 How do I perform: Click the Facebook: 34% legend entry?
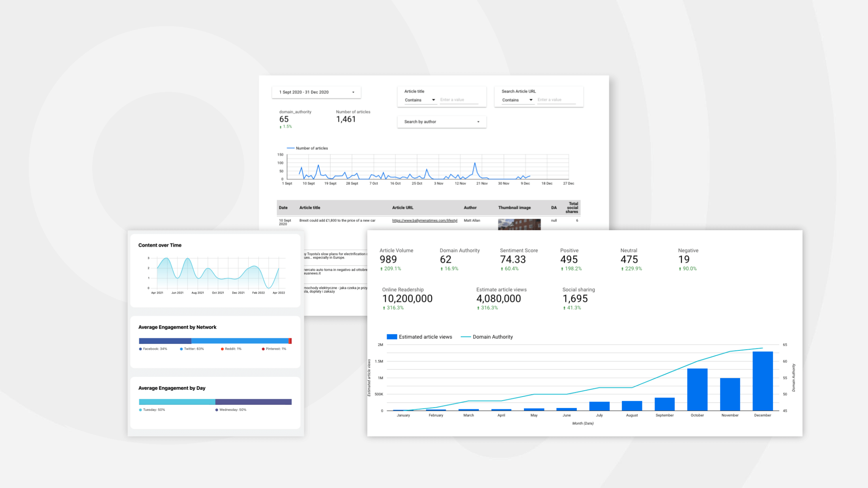pos(153,349)
